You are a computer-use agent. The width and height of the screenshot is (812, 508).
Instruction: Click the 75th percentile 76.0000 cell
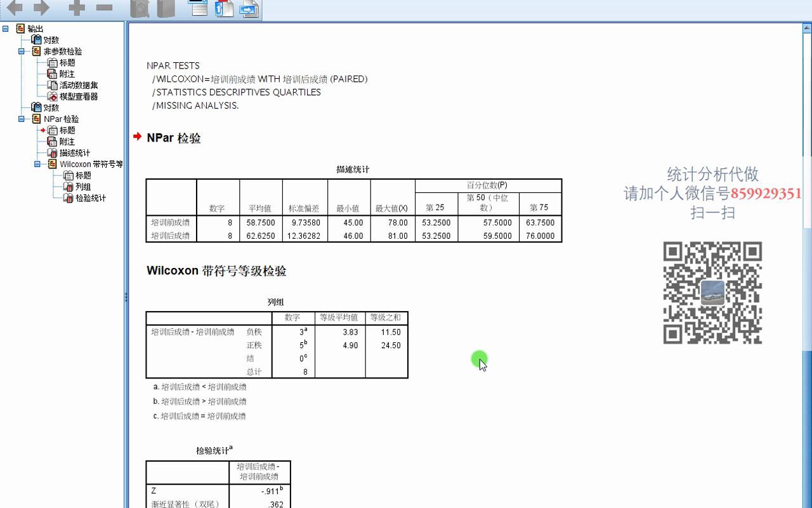(x=540, y=236)
